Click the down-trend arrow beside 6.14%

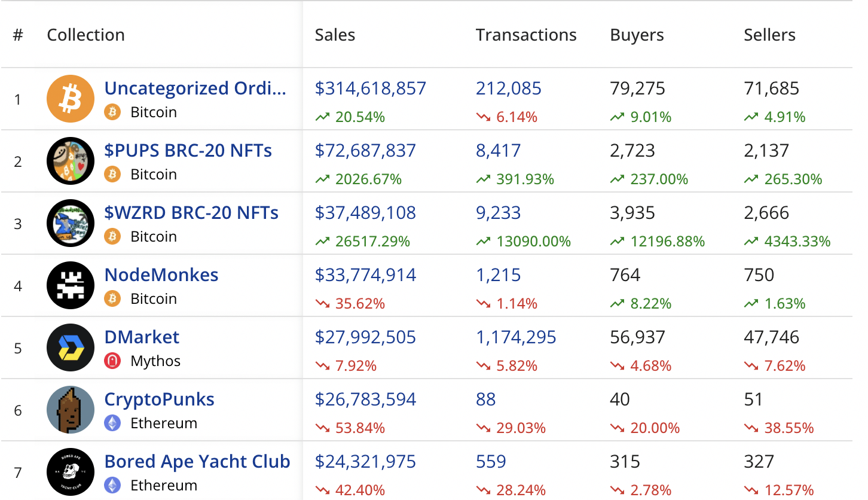tap(483, 117)
